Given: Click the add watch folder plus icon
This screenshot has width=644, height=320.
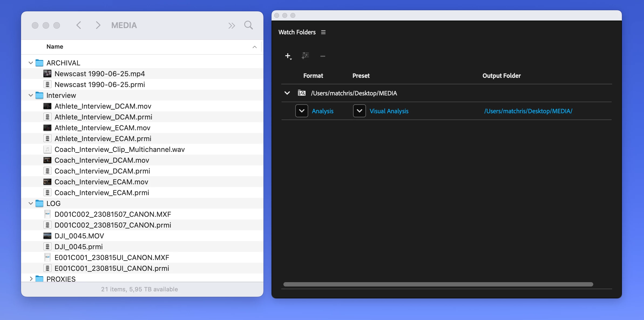Looking at the screenshot, I should (x=288, y=56).
